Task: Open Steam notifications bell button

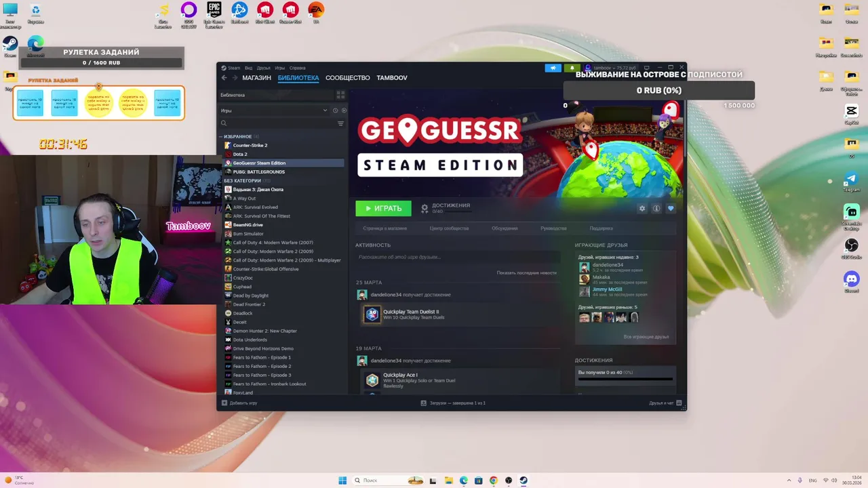Action: (x=572, y=68)
